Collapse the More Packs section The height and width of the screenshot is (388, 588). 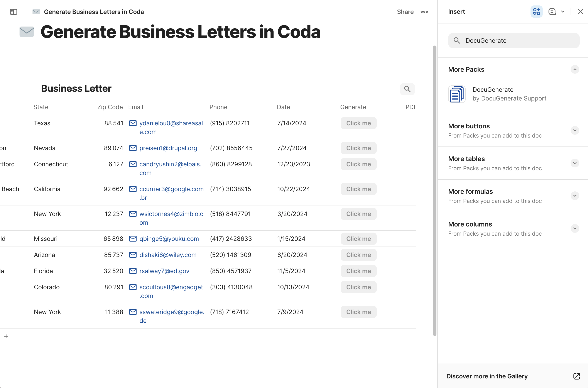[575, 70]
